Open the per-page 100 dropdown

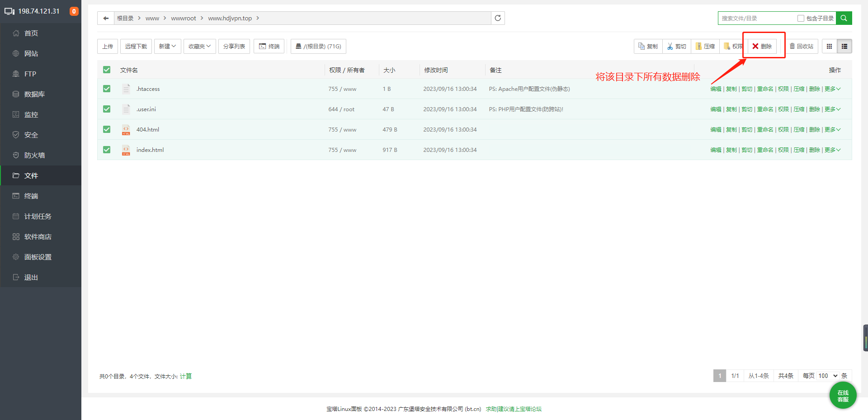coord(828,376)
